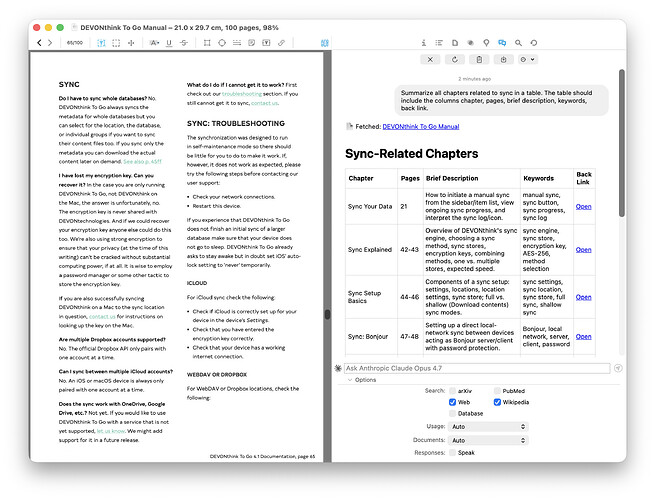Open the location pin inspector tab
Viewport: 655px width, 499px height.
(486, 43)
